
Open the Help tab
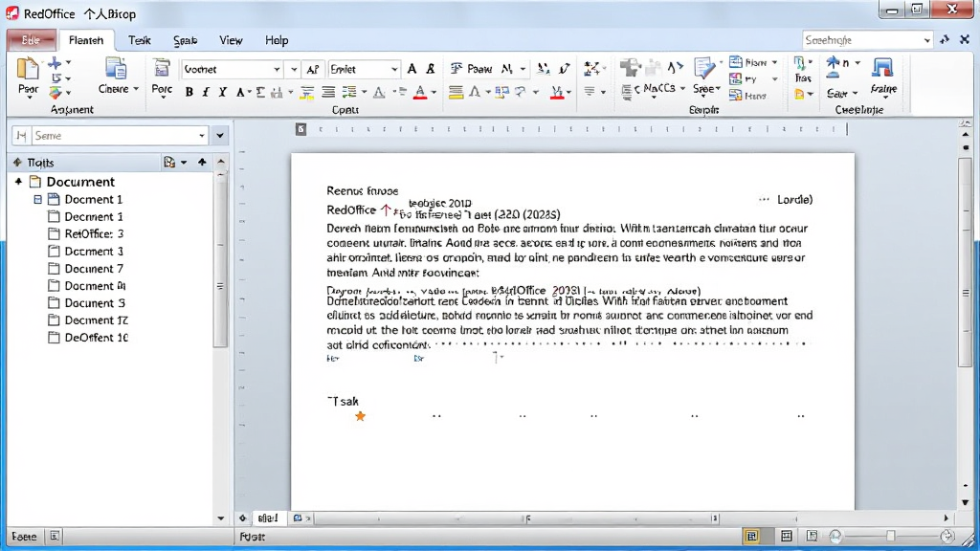[x=277, y=40]
